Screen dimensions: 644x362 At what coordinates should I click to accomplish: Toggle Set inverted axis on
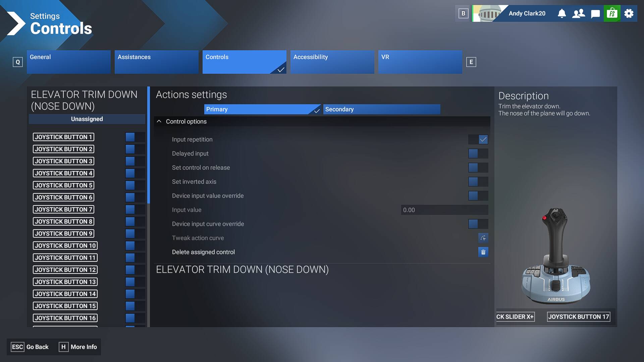coord(478,182)
